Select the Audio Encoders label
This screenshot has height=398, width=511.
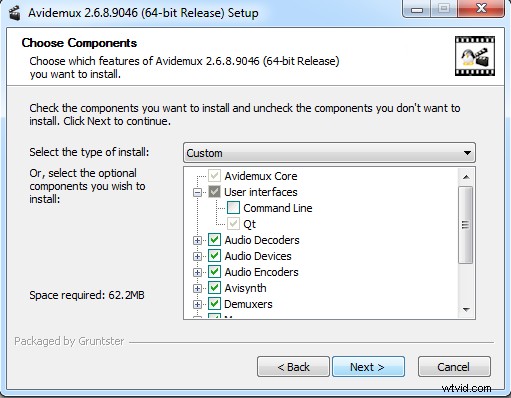(261, 272)
